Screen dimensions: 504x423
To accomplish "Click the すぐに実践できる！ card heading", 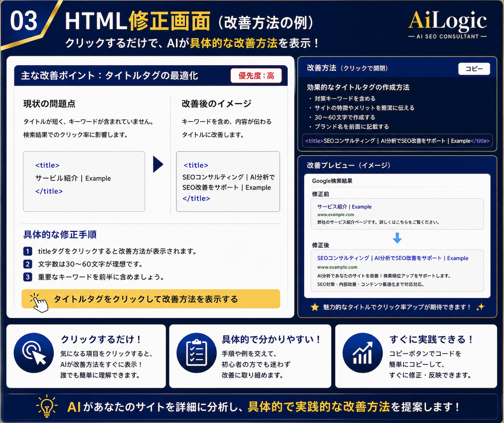I will point(431,340).
